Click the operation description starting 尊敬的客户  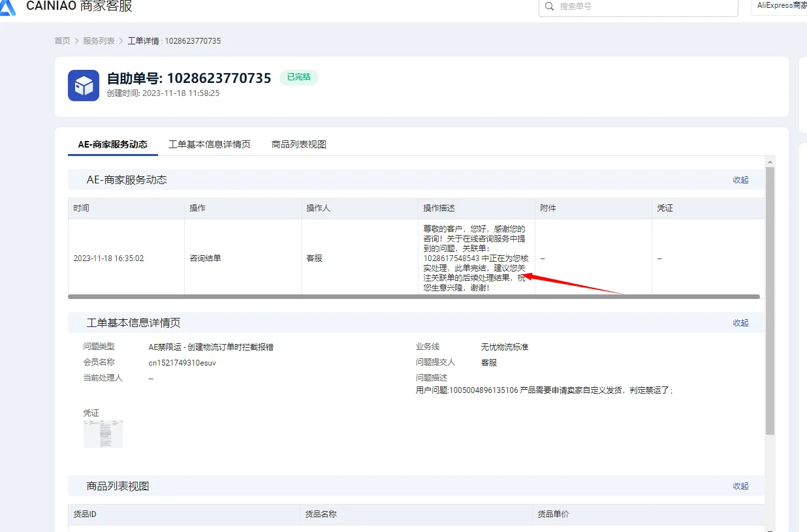pyautogui.click(x=476, y=258)
